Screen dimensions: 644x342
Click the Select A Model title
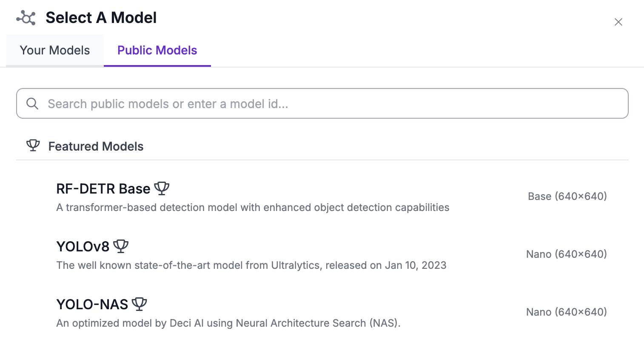coord(101,18)
